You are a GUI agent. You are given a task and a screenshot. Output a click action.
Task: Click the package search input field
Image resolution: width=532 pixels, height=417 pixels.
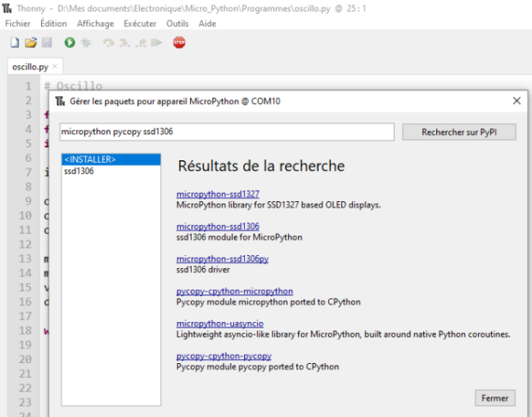(227, 132)
